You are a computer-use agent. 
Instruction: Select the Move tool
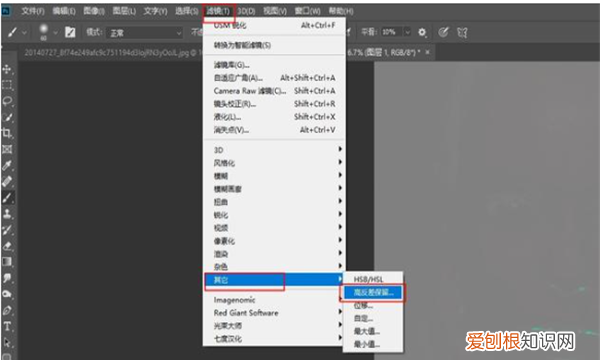click(x=7, y=69)
